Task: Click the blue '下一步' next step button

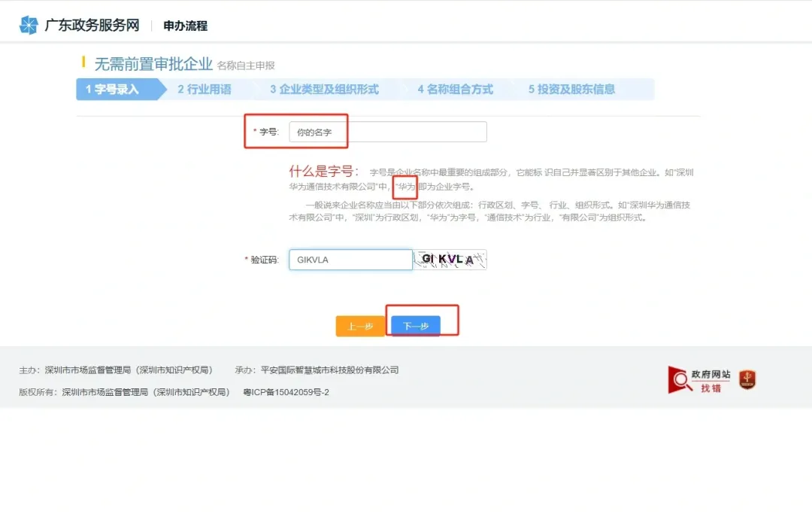Action: click(x=414, y=325)
